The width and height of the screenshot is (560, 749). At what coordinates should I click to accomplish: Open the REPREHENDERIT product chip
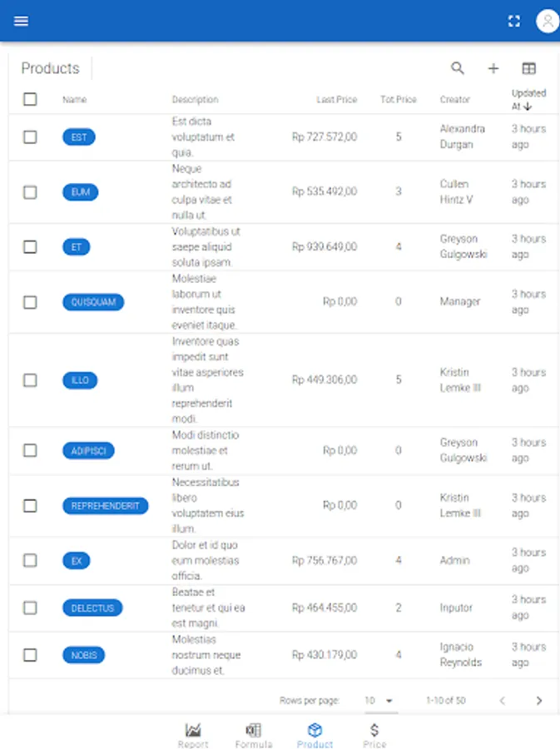(105, 505)
